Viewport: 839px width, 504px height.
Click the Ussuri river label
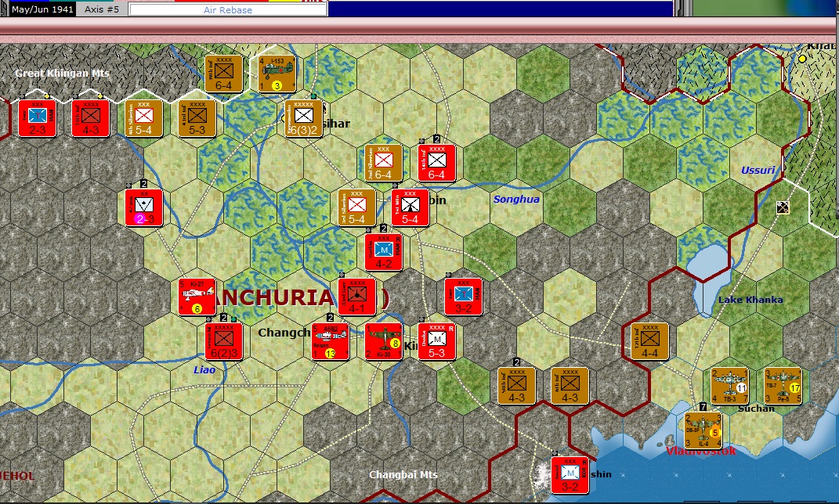tap(758, 171)
